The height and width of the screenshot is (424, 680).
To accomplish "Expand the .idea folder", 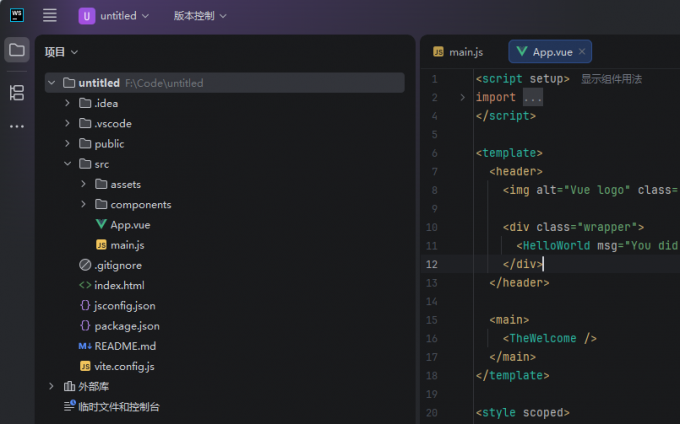I will coord(67,103).
